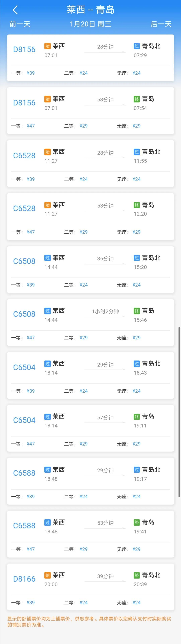This screenshot has height=644, width=181.
Task: Click the ¥29 second-class price on D8156
Action: 83,126
